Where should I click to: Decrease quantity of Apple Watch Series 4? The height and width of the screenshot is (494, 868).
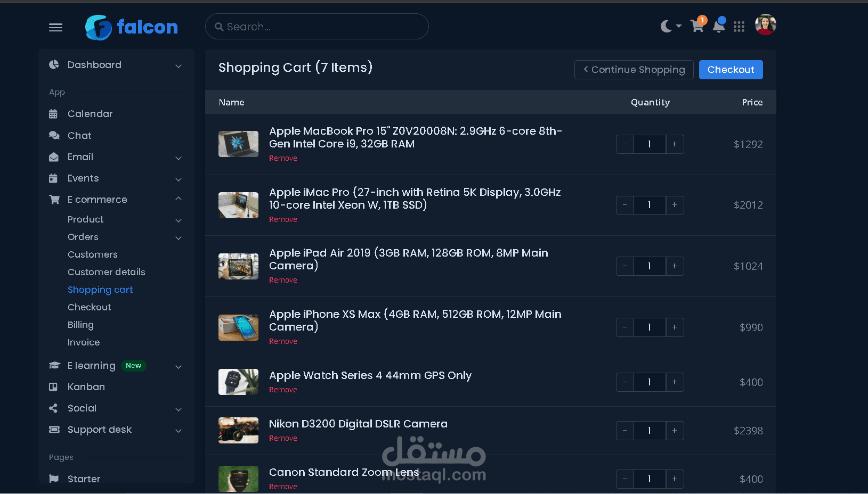coord(624,382)
